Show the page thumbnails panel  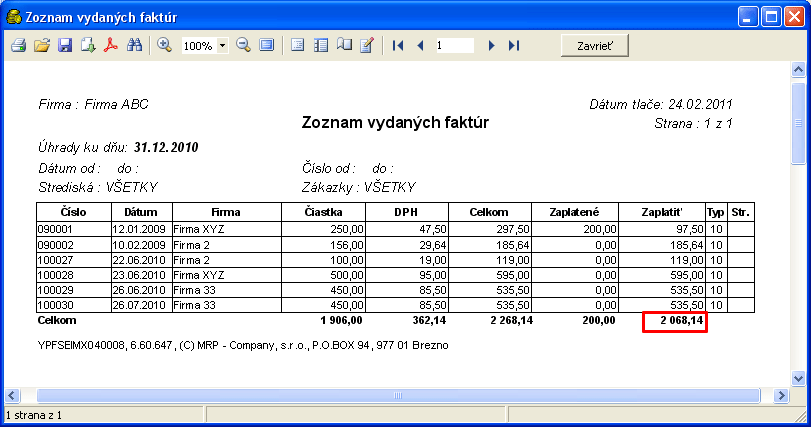click(x=321, y=45)
